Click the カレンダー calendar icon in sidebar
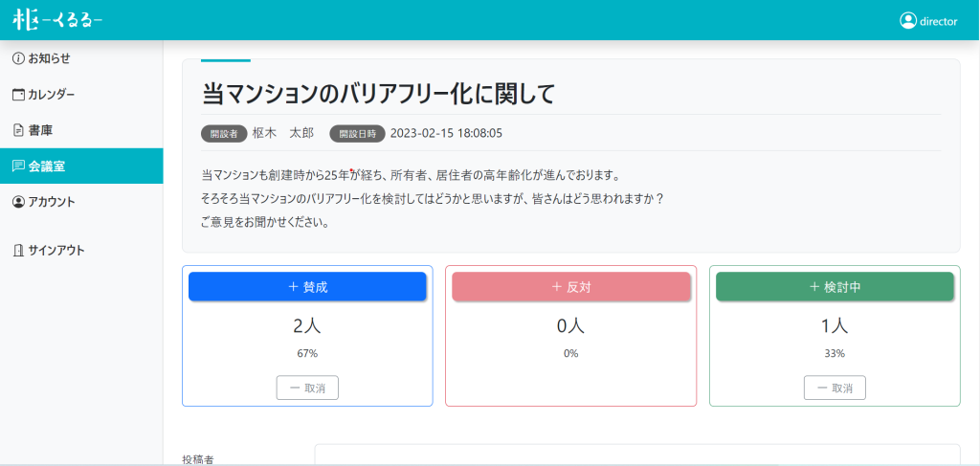This screenshot has width=980, height=466. tap(19, 95)
